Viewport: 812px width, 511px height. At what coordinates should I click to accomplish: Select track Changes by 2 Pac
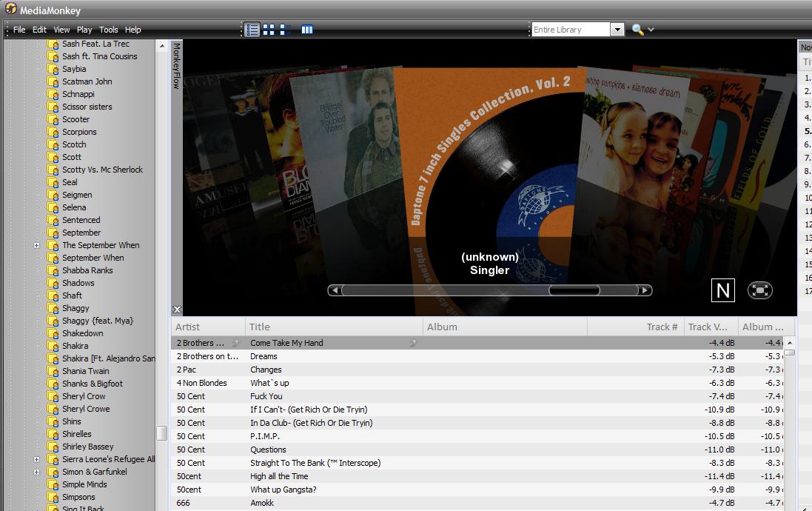tap(266, 370)
